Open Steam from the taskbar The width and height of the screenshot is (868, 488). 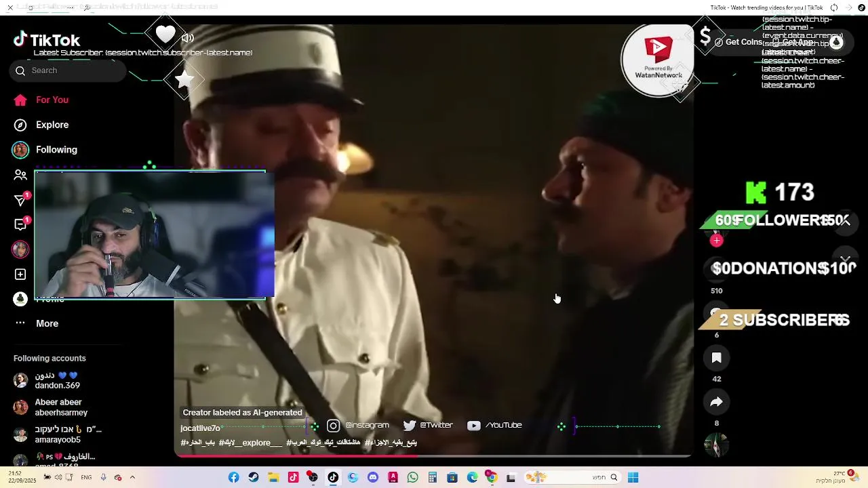click(254, 478)
